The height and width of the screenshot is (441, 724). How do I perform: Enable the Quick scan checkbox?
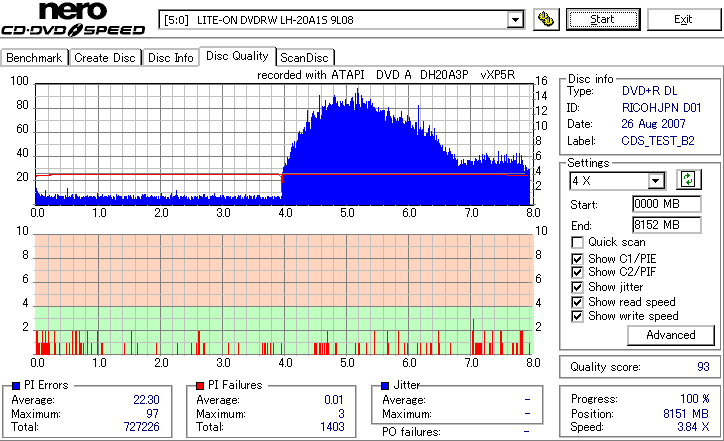click(x=577, y=242)
